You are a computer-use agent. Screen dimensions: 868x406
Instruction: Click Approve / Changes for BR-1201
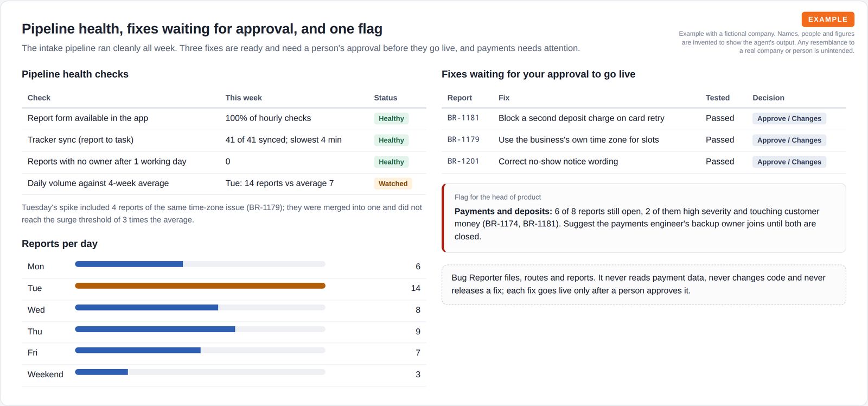789,162
